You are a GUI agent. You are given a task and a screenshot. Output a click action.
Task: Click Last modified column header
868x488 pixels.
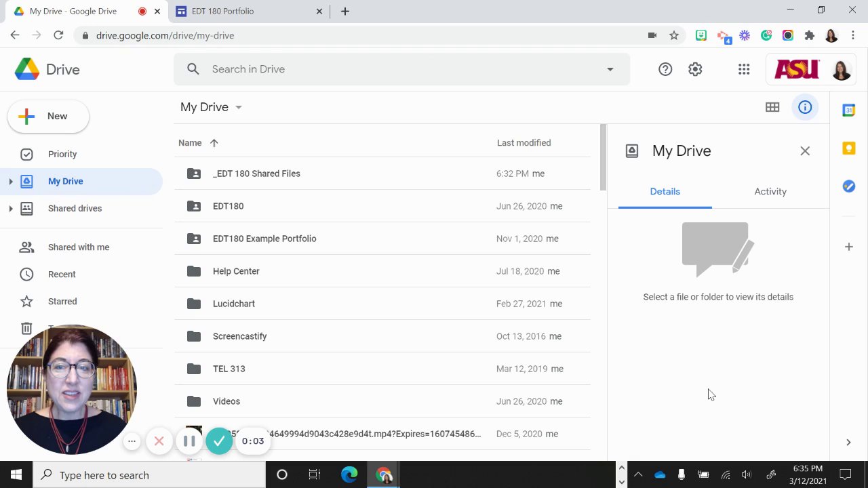click(x=524, y=143)
